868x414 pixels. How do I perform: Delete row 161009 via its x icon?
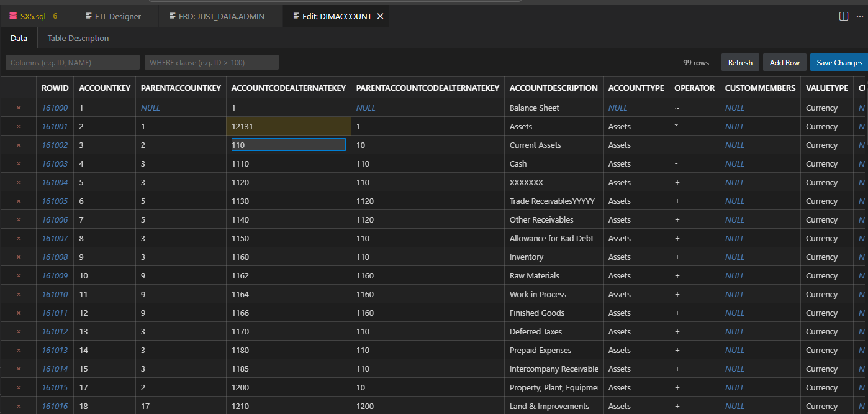[x=19, y=275]
